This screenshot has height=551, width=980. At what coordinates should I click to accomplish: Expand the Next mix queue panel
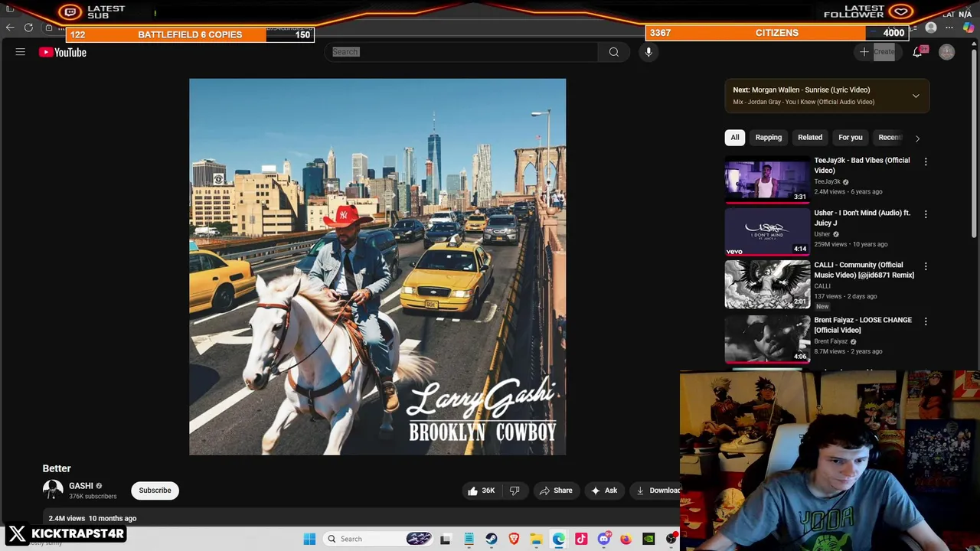click(916, 96)
